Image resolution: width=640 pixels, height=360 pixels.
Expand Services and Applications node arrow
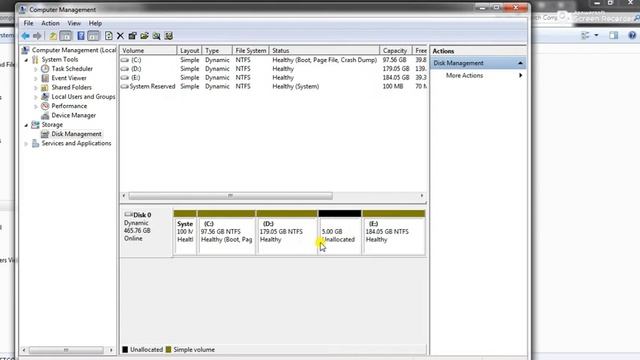(26, 144)
